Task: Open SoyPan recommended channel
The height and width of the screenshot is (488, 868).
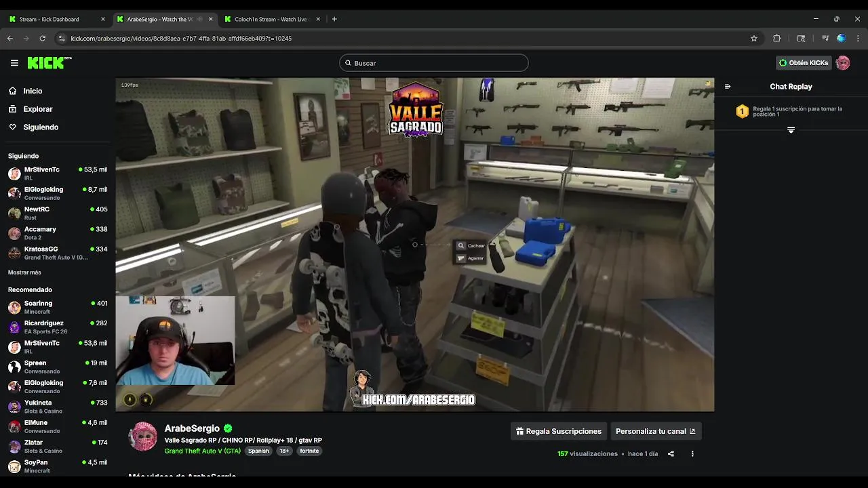Action: click(x=58, y=466)
